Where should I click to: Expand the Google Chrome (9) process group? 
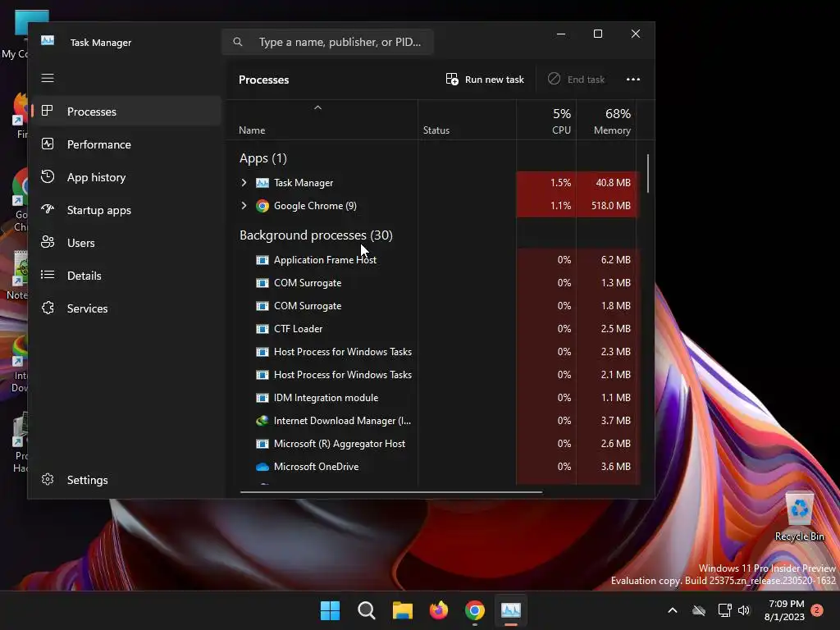pos(244,206)
